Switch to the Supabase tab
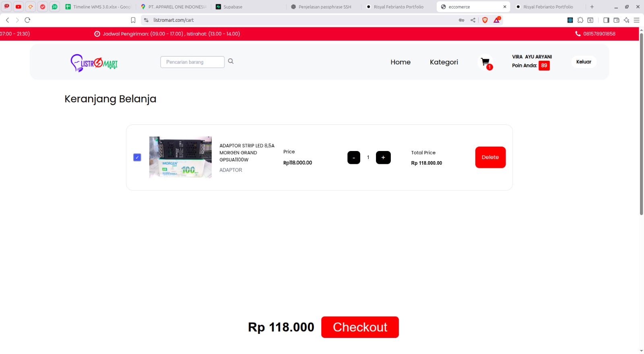This screenshot has width=644, height=354. pos(233,7)
